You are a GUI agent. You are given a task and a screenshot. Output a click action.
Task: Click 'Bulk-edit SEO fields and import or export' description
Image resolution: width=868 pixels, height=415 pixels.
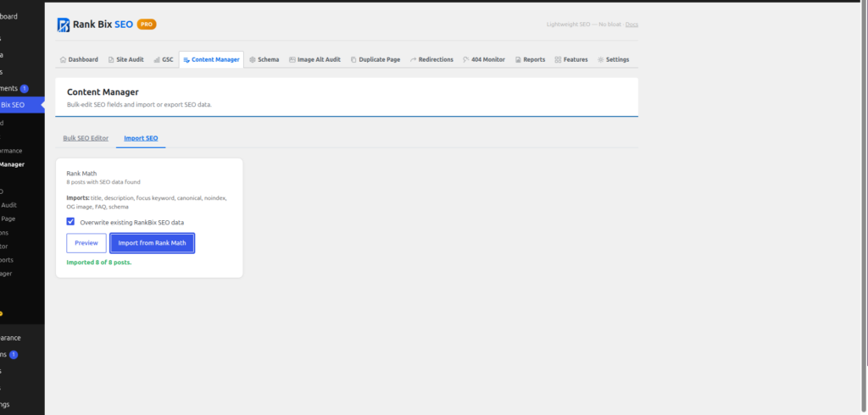(140, 104)
